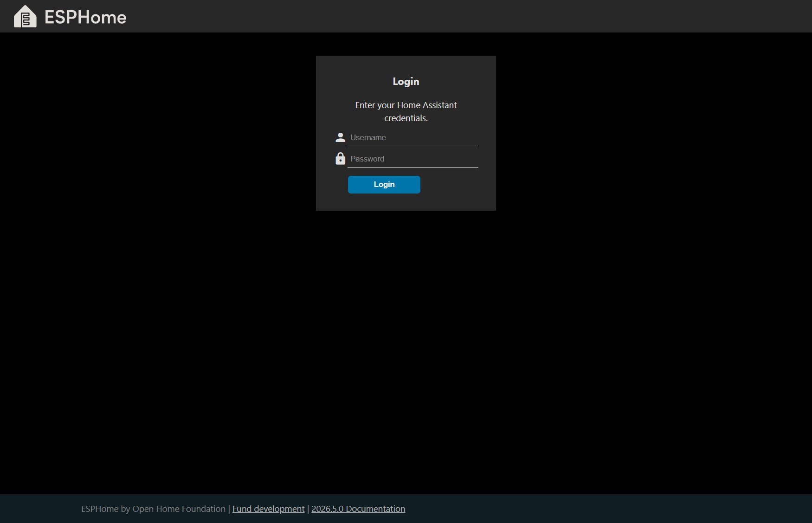This screenshot has width=812, height=523.
Task: Open the Fund development link
Action: [x=269, y=509]
